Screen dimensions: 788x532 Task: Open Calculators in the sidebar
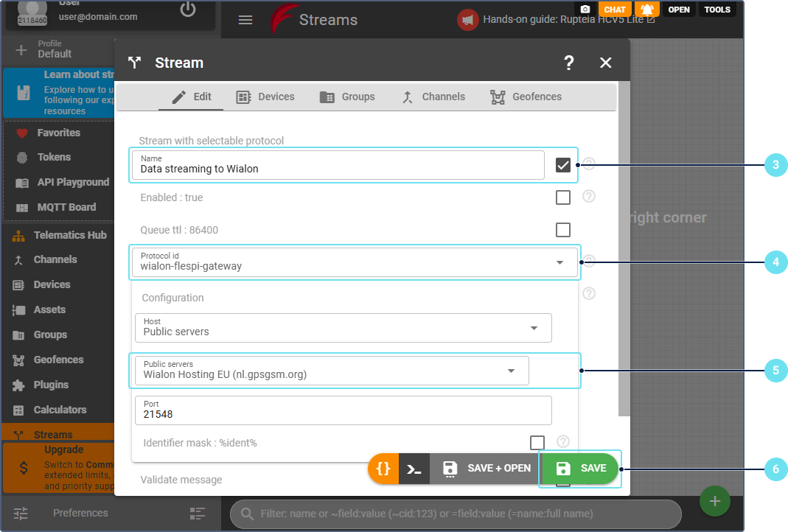58,410
